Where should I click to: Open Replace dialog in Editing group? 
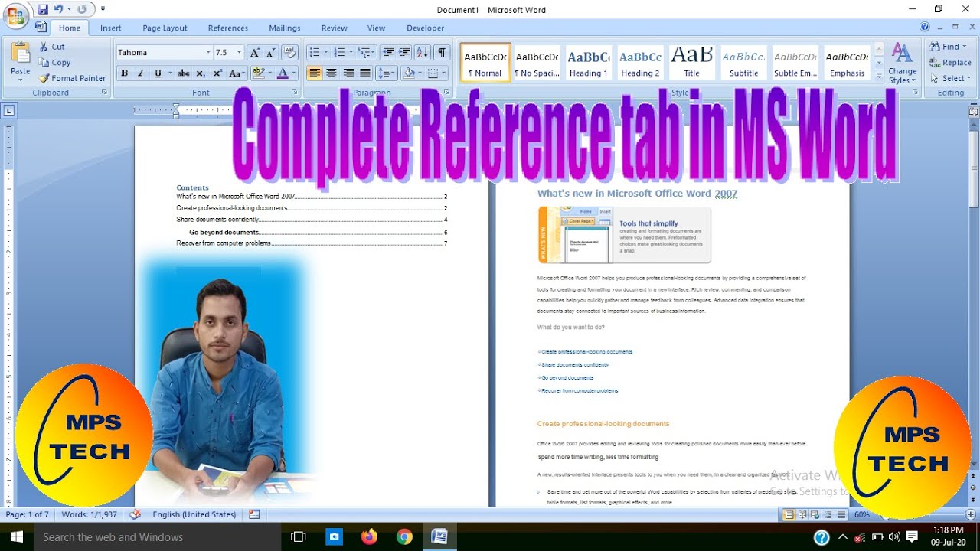tap(950, 63)
